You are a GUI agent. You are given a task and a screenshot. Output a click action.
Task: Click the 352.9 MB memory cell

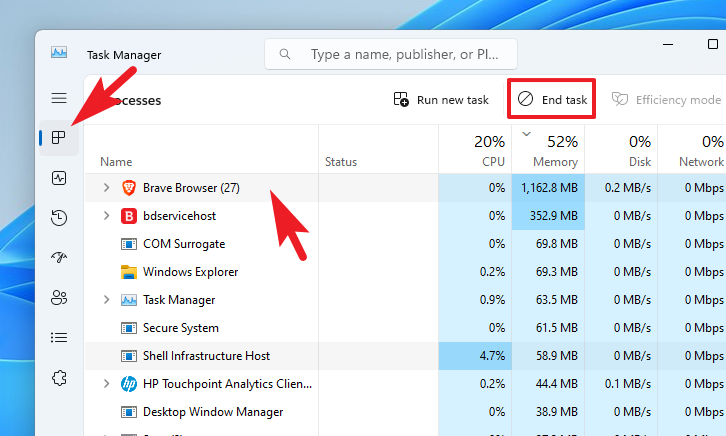click(548, 216)
